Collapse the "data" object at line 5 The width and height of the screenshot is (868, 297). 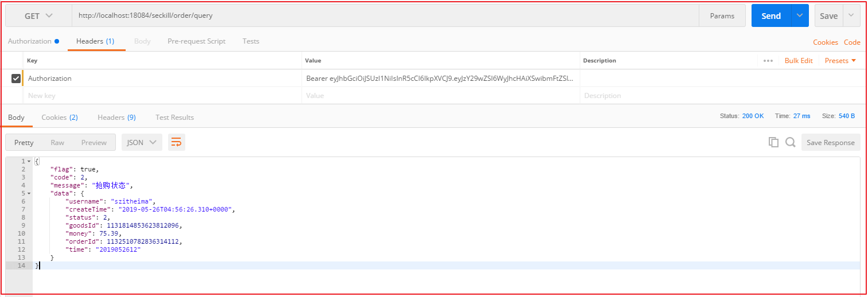click(x=29, y=194)
